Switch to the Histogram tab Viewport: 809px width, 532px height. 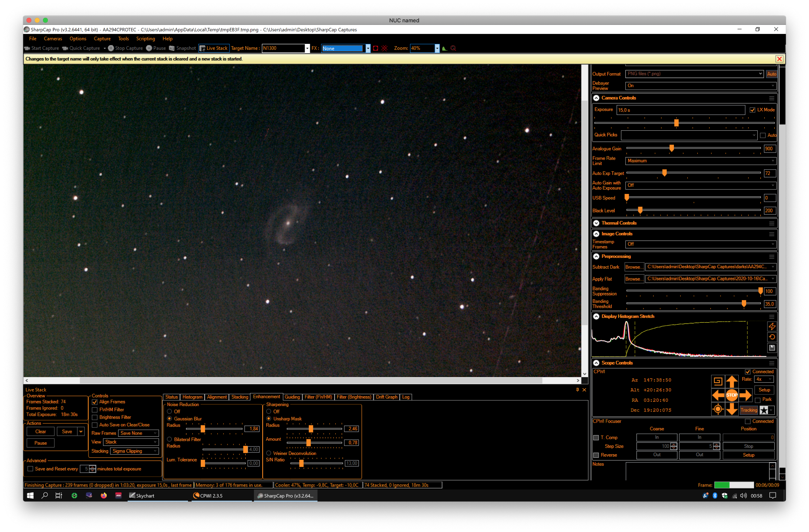pos(192,397)
